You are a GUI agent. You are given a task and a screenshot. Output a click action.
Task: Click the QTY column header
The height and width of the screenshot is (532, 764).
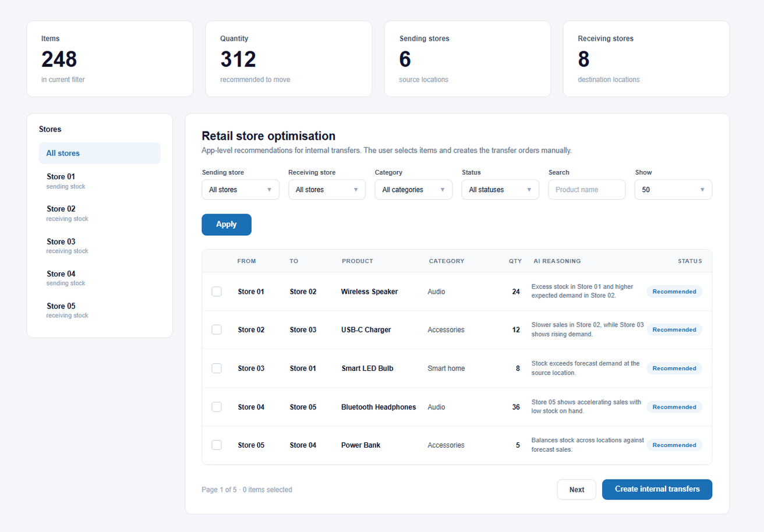tap(515, 261)
